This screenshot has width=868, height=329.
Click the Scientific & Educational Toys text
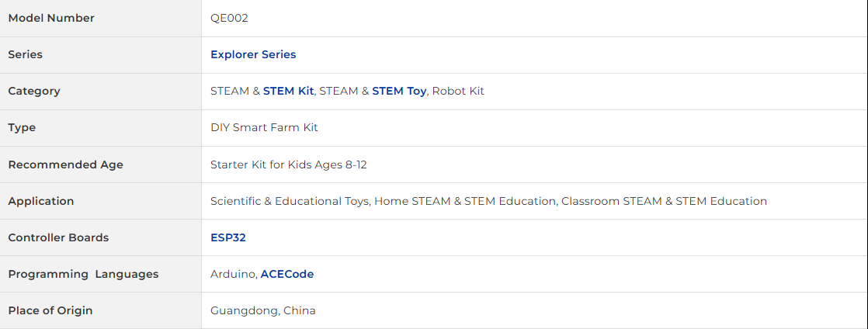pos(290,201)
